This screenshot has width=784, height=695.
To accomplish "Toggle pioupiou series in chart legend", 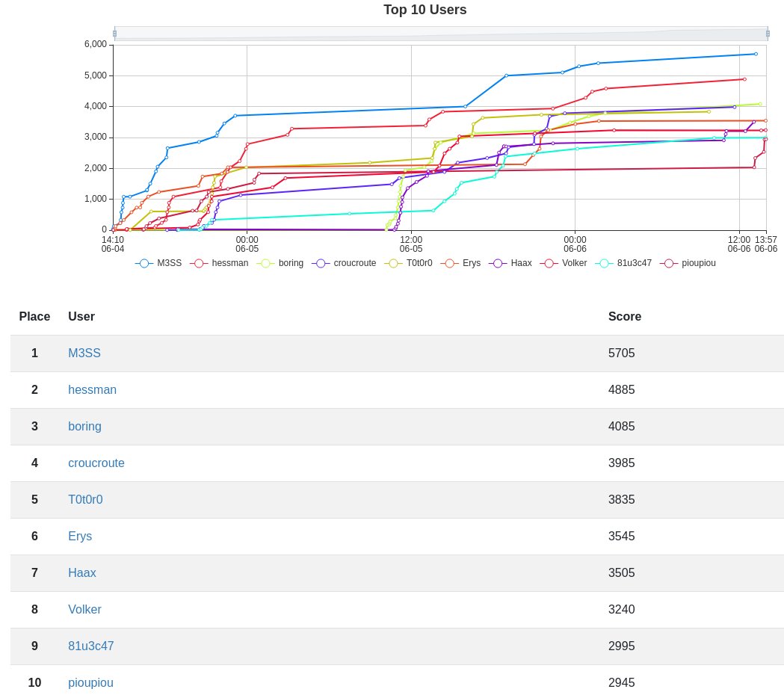I will (688, 263).
